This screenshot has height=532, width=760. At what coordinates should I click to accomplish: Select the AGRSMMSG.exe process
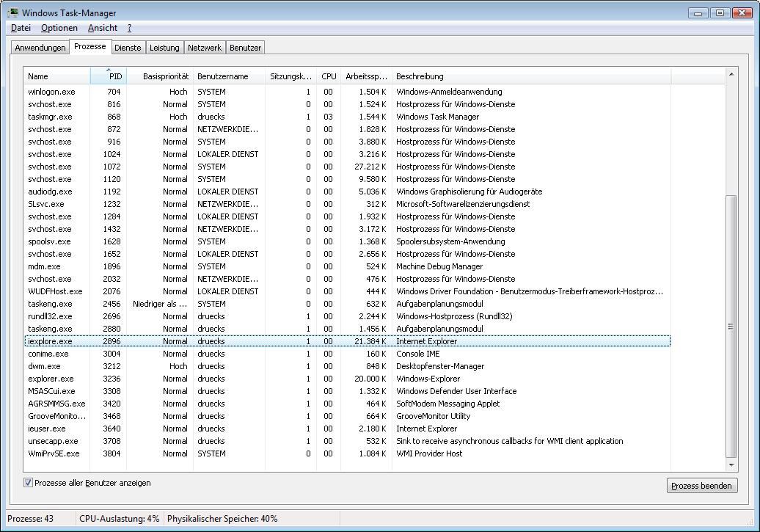pos(348,404)
